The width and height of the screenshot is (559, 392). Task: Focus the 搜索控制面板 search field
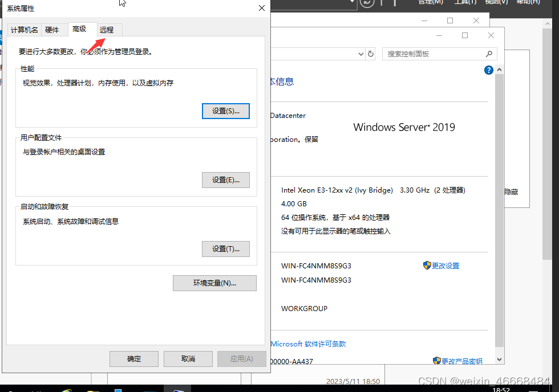pos(440,54)
